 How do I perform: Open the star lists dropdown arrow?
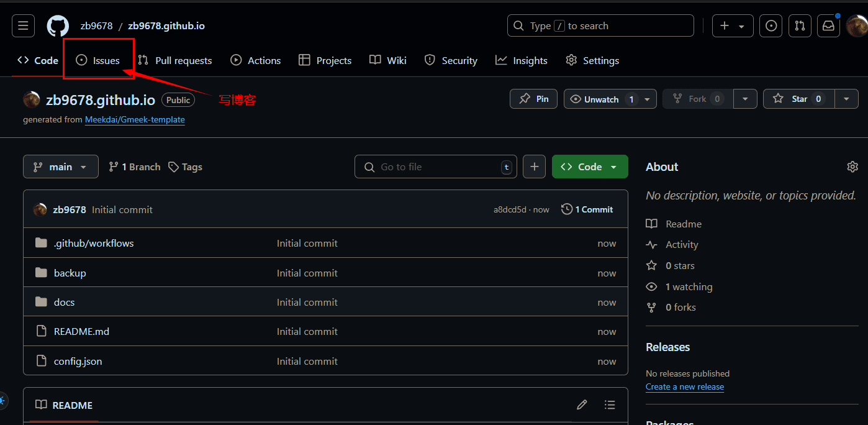tap(846, 99)
